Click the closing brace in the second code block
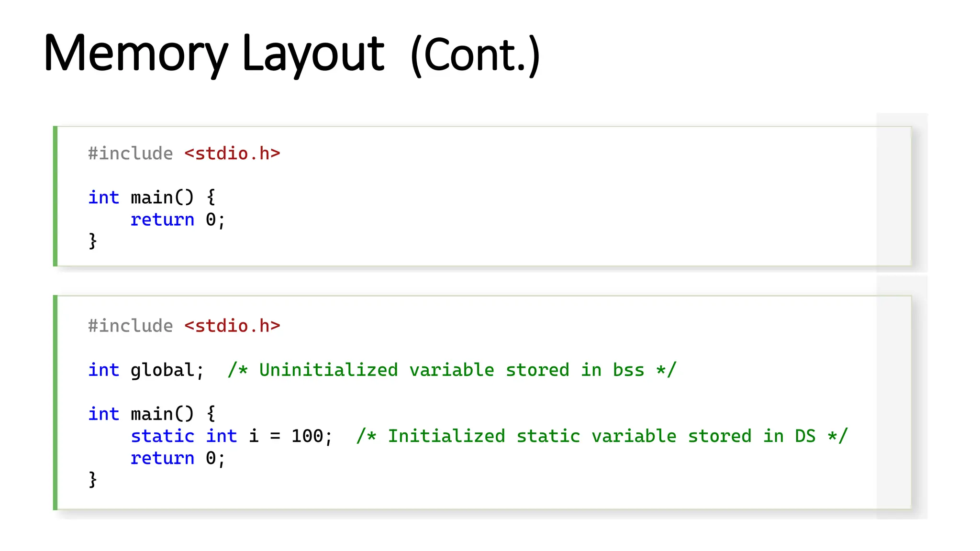 [x=93, y=479]
